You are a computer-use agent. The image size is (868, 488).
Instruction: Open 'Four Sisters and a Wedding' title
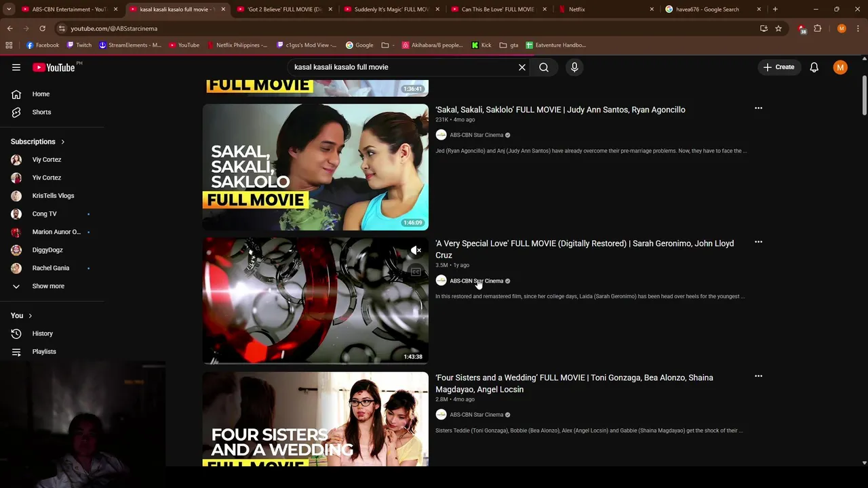coord(574,384)
